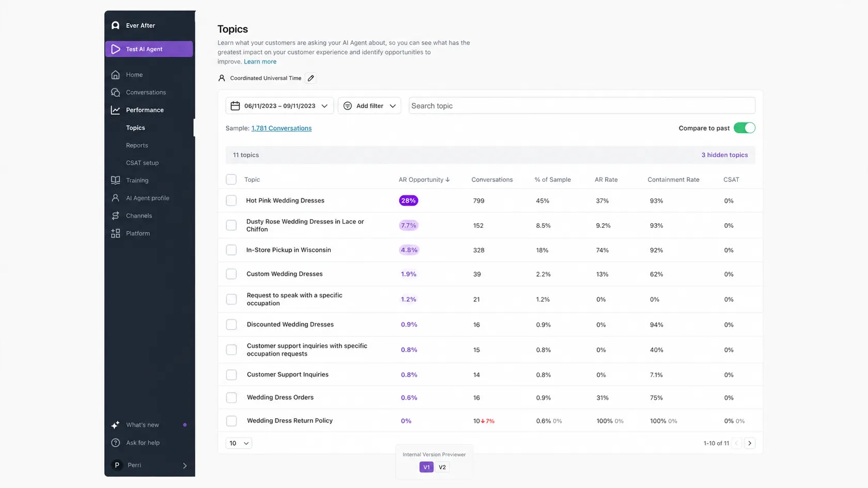Select V1 in version previewer
Screen dimensions: 868x488
[426, 467]
